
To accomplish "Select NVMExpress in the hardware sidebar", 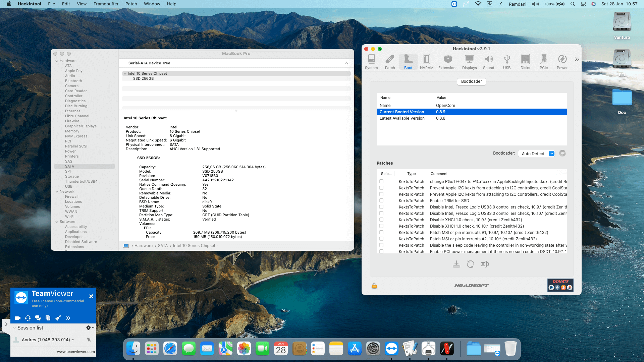I will [x=76, y=136].
